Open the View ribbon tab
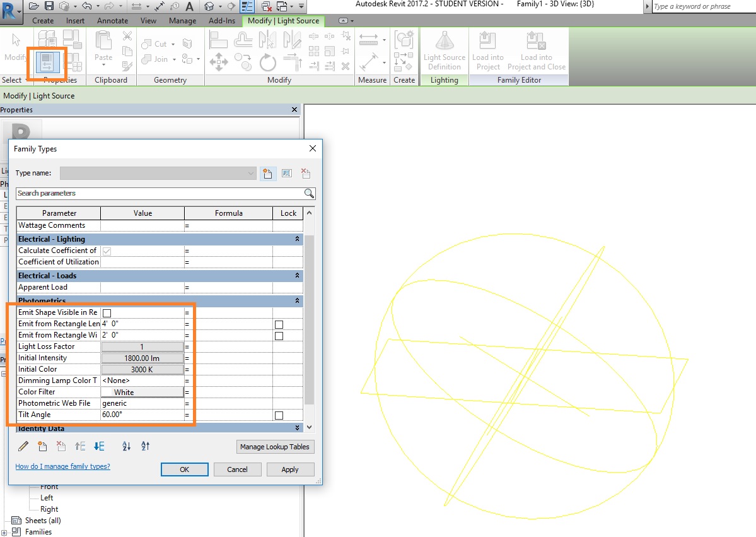The image size is (756, 537). tap(148, 21)
